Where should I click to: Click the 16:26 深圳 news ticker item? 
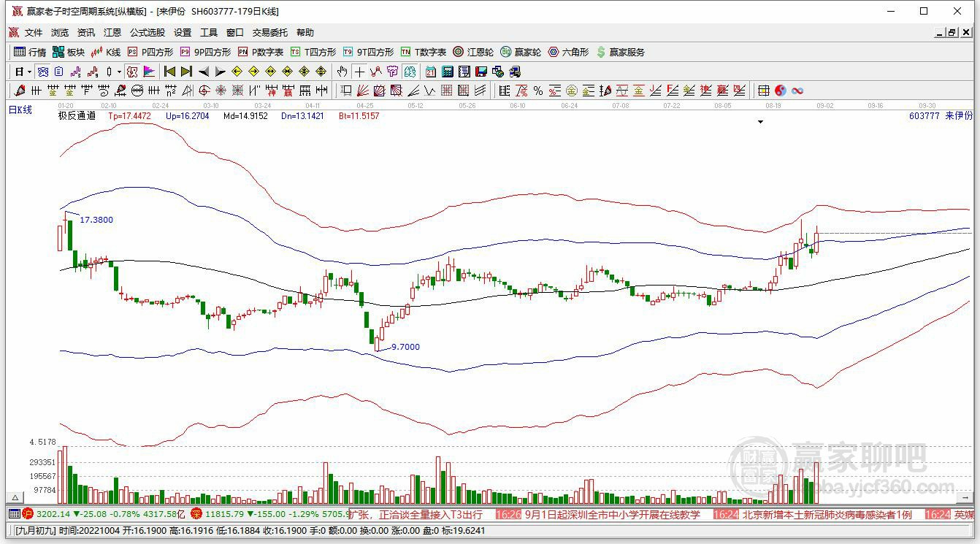pos(598,515)
